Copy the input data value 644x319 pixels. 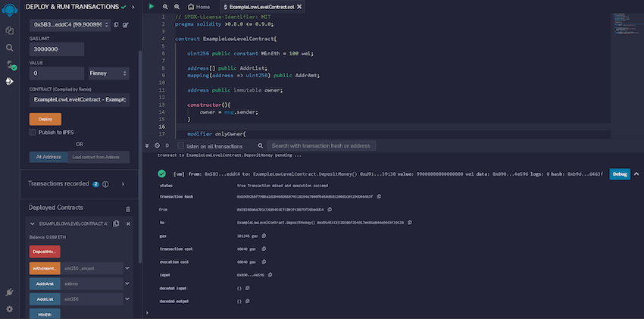click(x=270, y=274)
